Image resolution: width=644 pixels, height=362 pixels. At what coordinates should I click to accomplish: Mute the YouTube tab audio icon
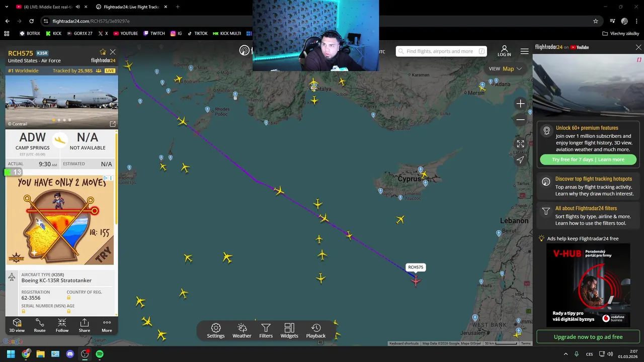[77, 7]
